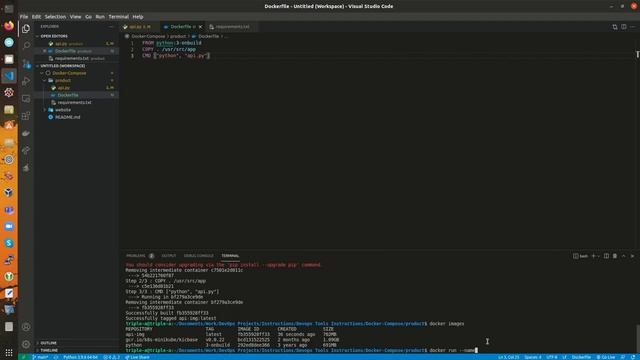Switch to api.py editor tab
The width and height of the screenshot is (640, 360).
point(140,27)
